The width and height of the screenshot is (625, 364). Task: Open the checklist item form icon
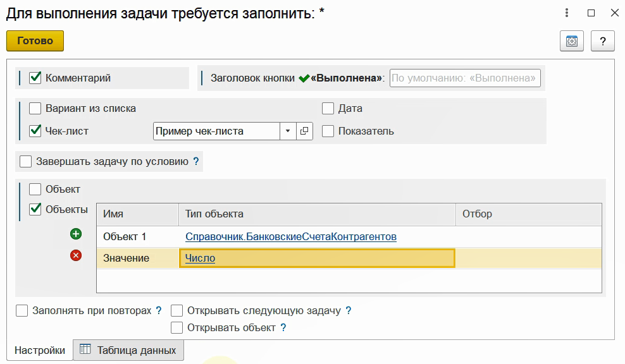pos(304,131)
